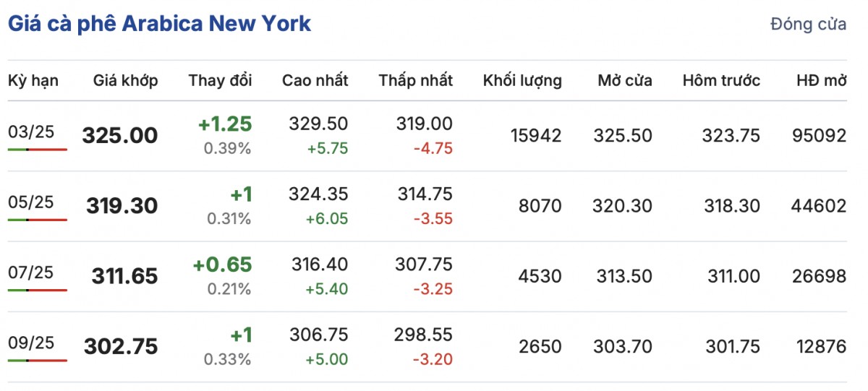The width and height of the screenshot is (868, 391).
Task: Click the 'Hôm trước' column header
Action: [721, 80]
